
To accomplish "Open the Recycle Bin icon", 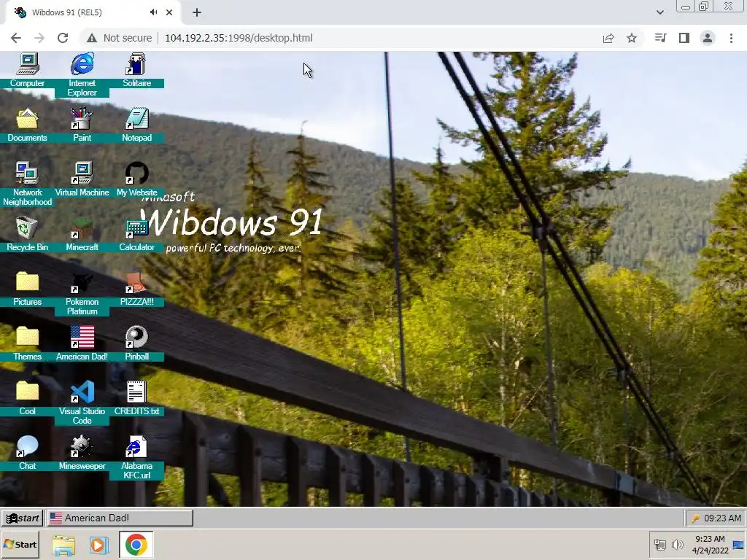I will pos(27,234).
